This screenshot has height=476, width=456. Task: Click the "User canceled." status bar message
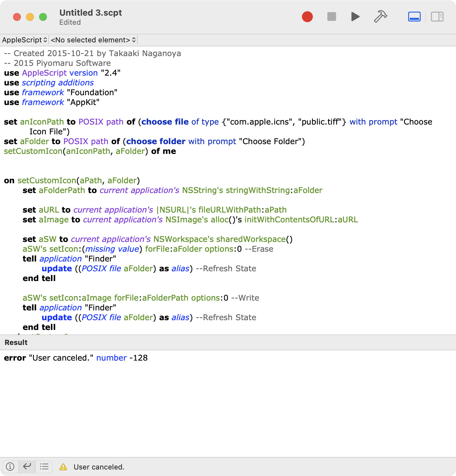point(99,467)
